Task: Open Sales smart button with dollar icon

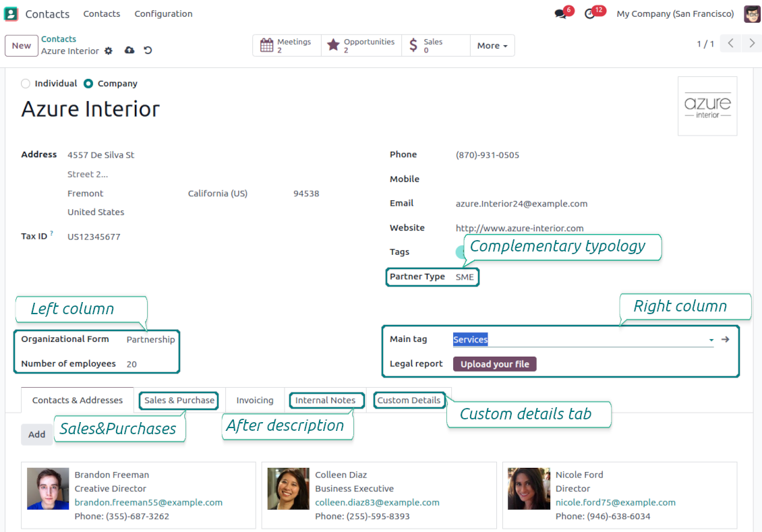Action: point(436,45)
